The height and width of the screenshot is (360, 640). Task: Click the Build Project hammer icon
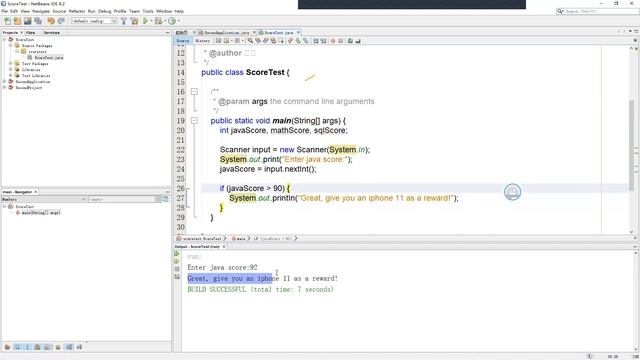124,21
